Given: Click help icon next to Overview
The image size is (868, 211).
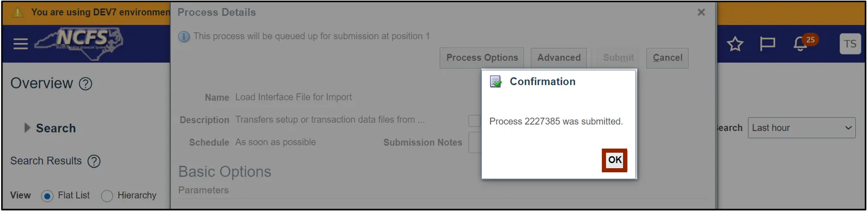Looking at the screenshot, I should coord(86,84).
